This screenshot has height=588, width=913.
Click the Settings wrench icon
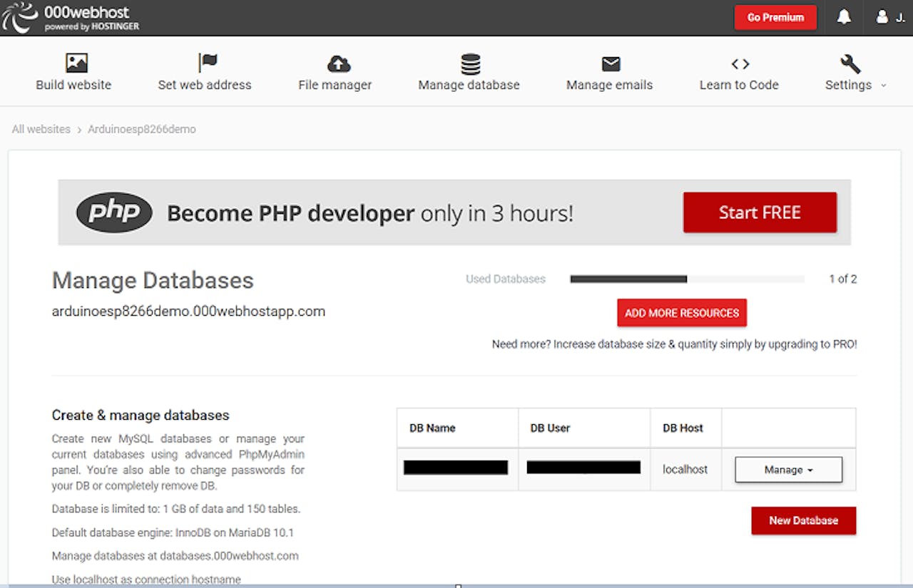[x=850, y=64]
